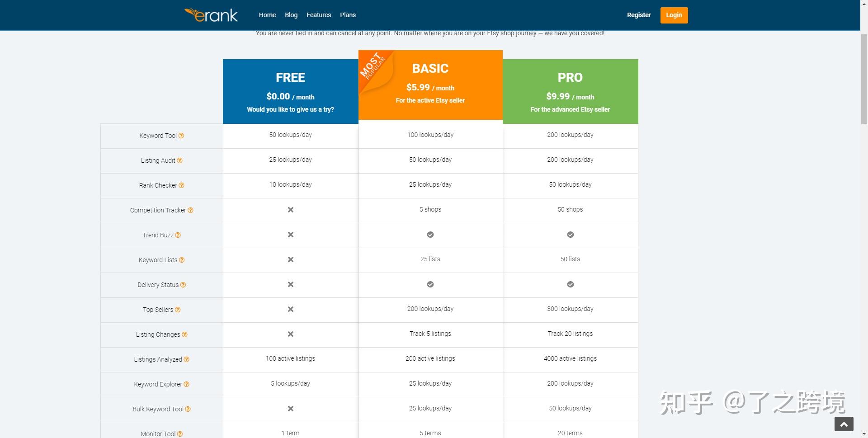Open help icon for Monitor Tool
This screenshot has width=868, height=438.
tap(180, 434)
